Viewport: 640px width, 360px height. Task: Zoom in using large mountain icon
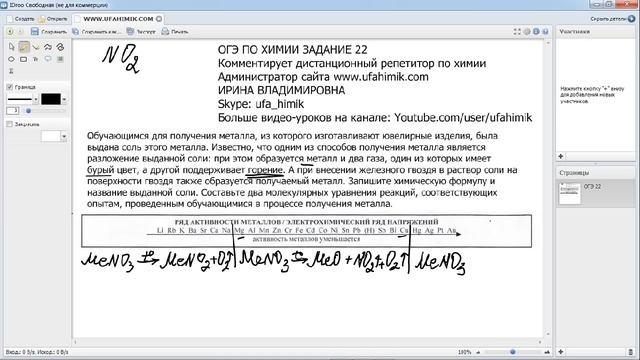click(547, 352)
